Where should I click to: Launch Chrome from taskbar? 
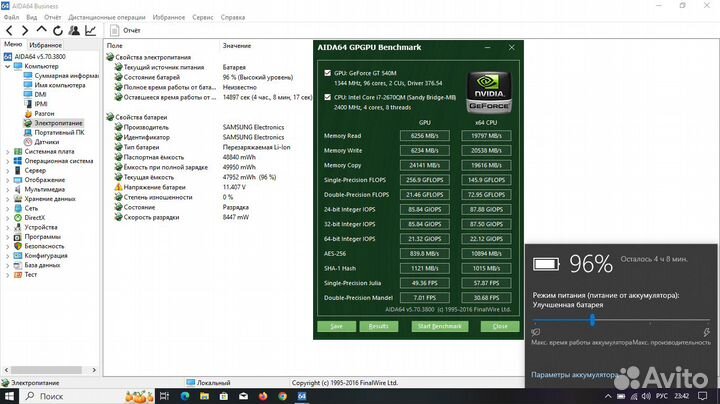tap(282, 396)
